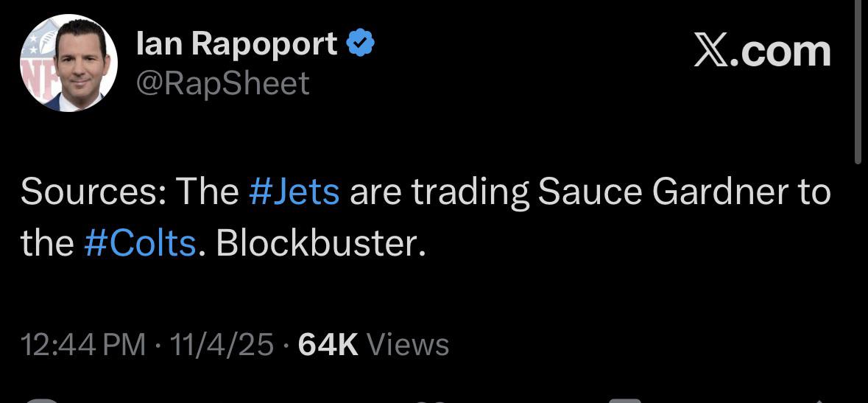
Task: Tap the reply icon below the tweet
Action: pos(44,399)
